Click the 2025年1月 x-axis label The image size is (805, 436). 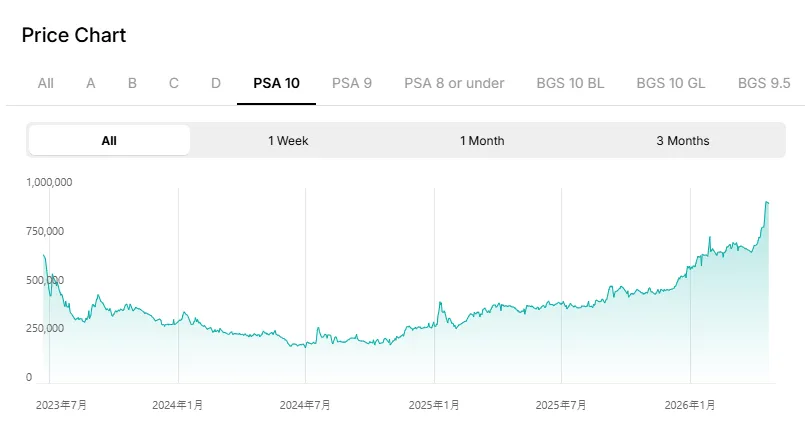pyautogui.click(x=434, y=405)
